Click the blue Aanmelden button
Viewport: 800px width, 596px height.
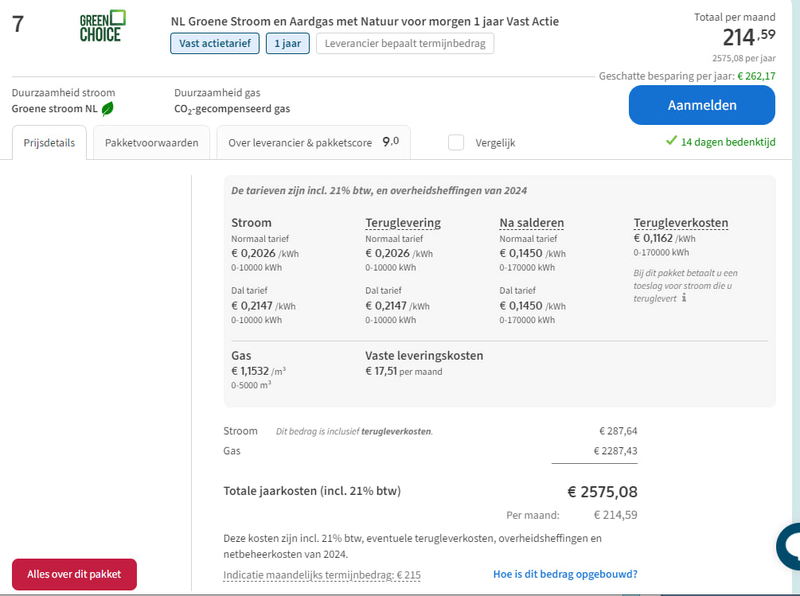point(703,105)
